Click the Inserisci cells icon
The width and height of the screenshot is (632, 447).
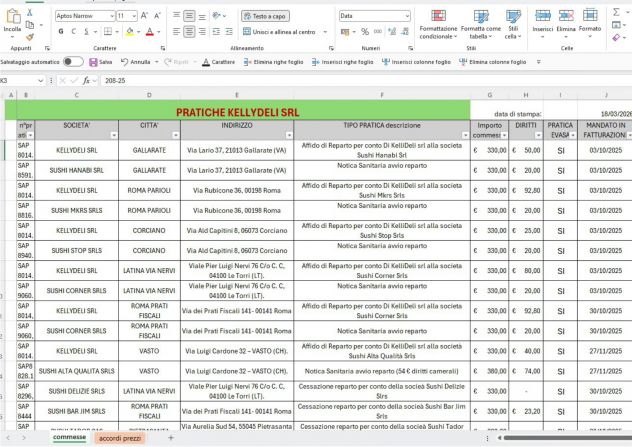543,16
